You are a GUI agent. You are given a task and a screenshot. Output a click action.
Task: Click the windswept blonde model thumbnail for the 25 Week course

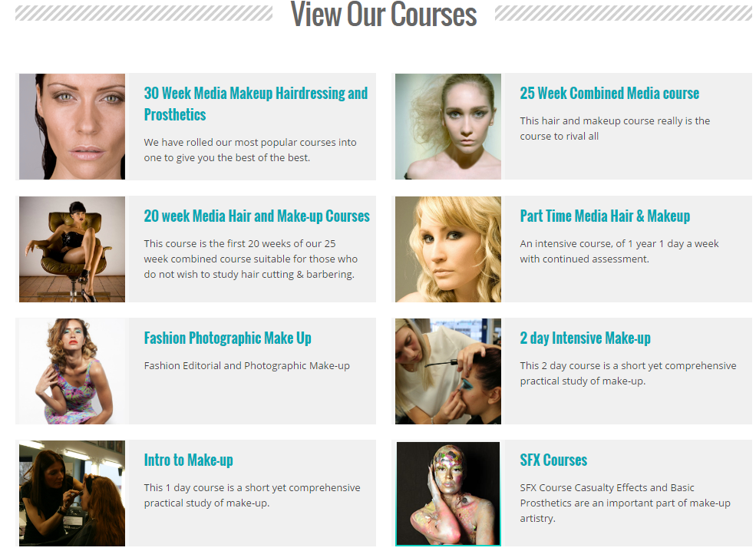click(448, 127)
